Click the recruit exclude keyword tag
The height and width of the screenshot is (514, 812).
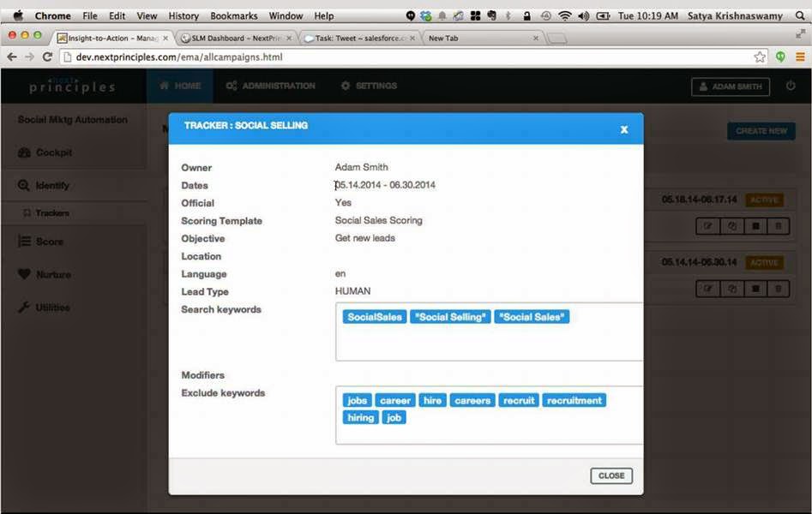click(519, 400)
